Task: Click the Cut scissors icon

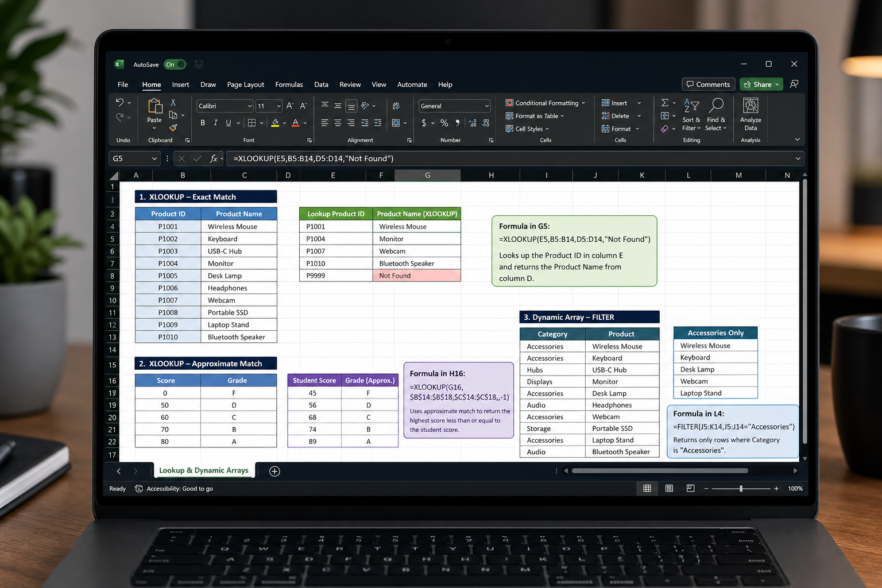Action: [173, 102]
